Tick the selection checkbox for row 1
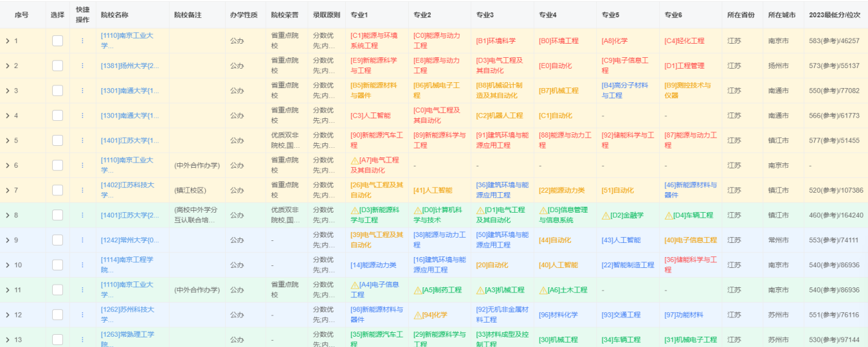 coord(58,40)
